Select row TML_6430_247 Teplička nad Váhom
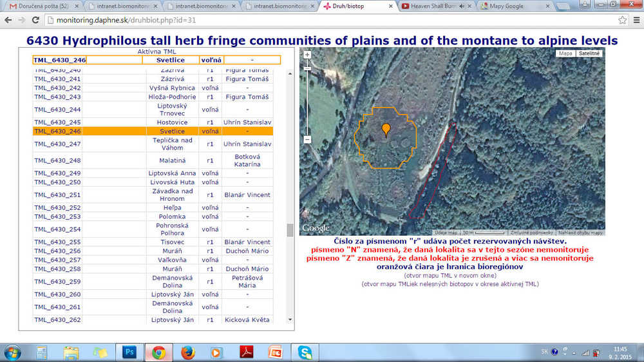The image size is (644, 362). tap(153, 144)
